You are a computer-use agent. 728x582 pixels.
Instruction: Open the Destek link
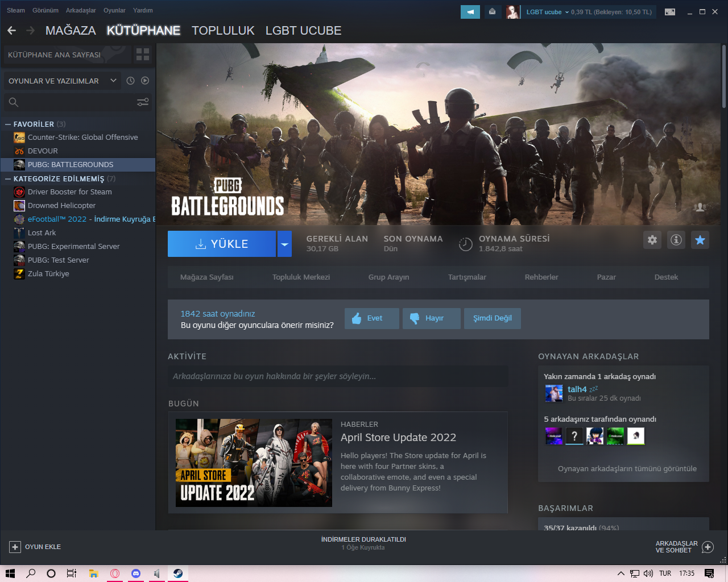tap(666, 277)
